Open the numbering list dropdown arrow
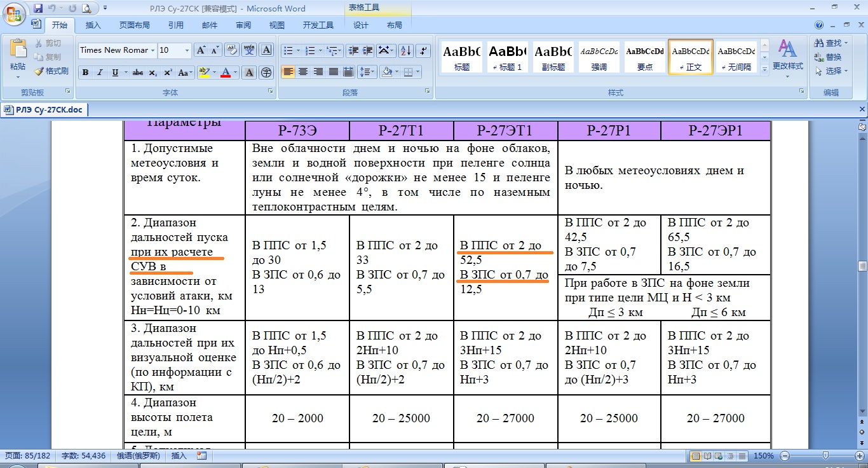 coord(320,50)
